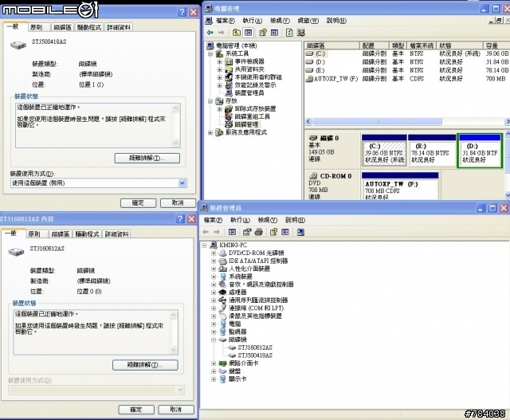Click the Help icon in 裝置管理員 toolbar
This screenshot has width=510, height=420.
(x=273, y=232)
